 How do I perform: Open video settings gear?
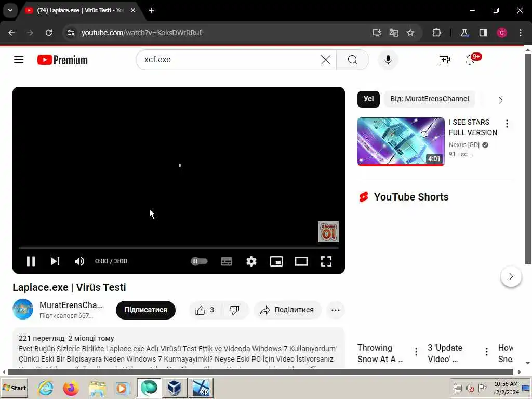pyautogui.click(x=251, y=261)
